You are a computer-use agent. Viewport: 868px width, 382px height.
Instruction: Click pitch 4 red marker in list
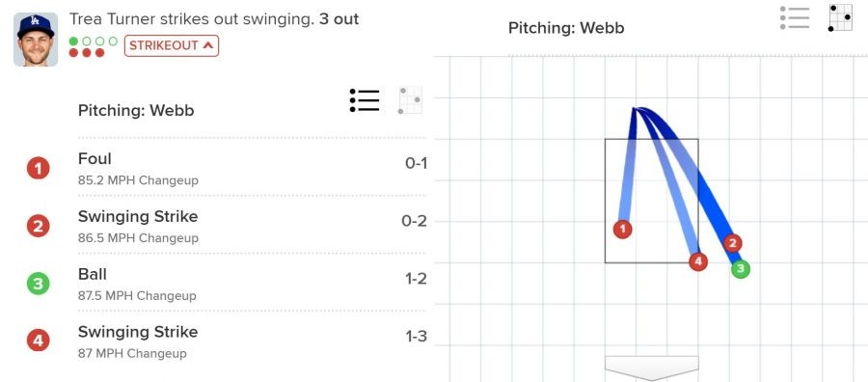[x=39, y=341]
